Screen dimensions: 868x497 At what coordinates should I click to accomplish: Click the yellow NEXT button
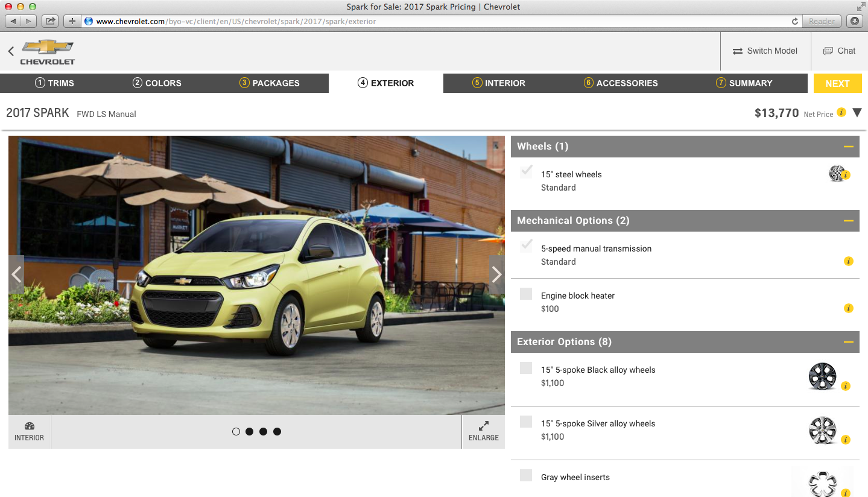click(x=837, y=83)
